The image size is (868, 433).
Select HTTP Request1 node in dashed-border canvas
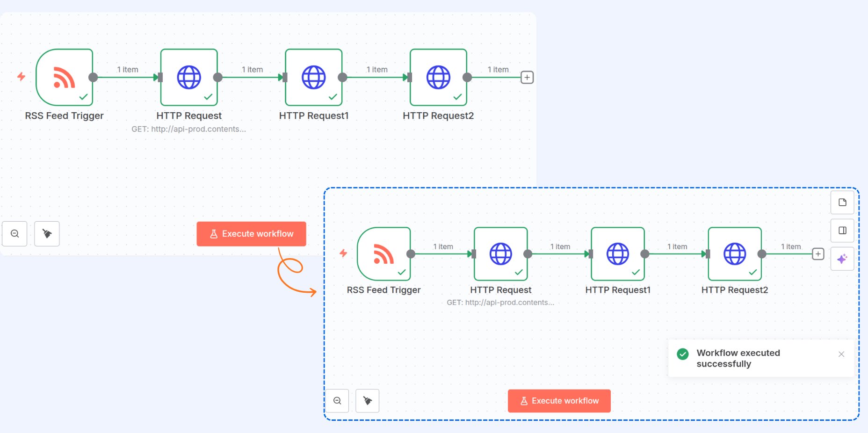618,254
